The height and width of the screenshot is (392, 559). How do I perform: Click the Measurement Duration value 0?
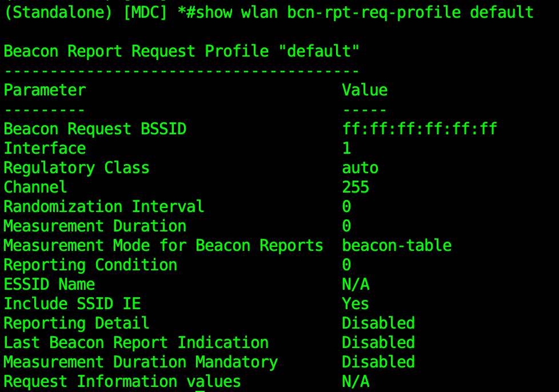(346, 226)
